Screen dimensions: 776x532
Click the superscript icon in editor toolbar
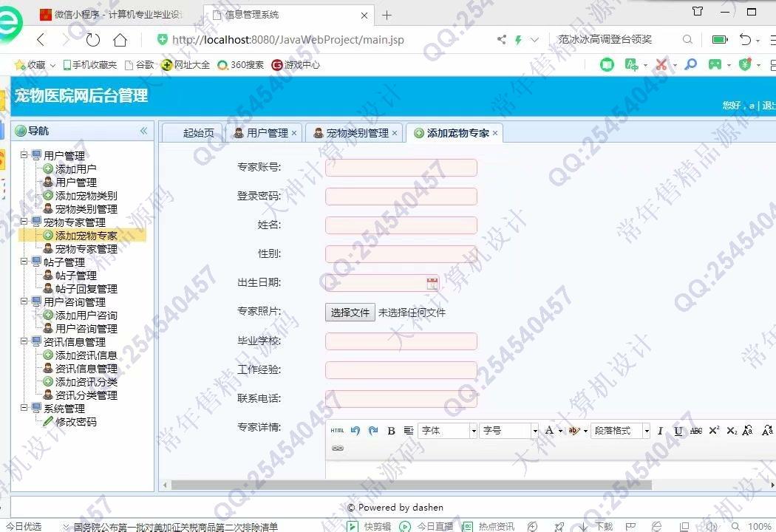coord(714,431)
